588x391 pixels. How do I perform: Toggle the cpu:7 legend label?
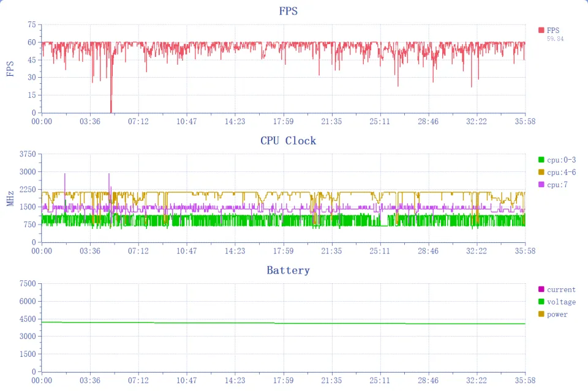557,184
